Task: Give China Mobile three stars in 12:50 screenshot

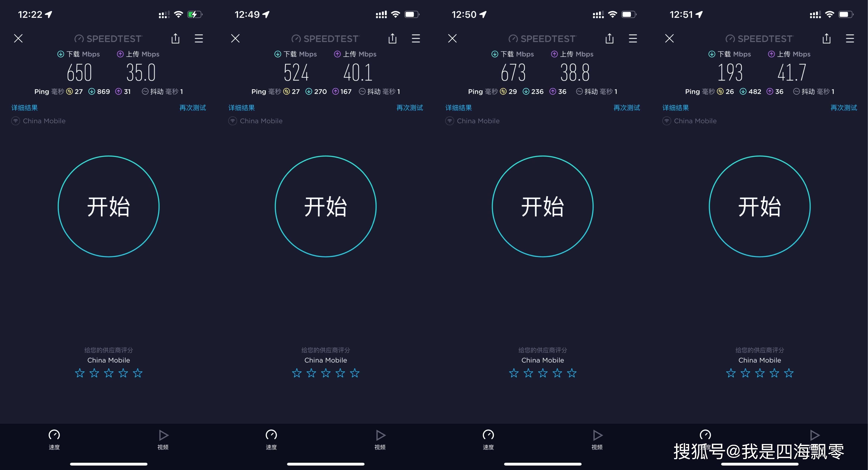Action: pyautogui.click(x=542, y=373)
